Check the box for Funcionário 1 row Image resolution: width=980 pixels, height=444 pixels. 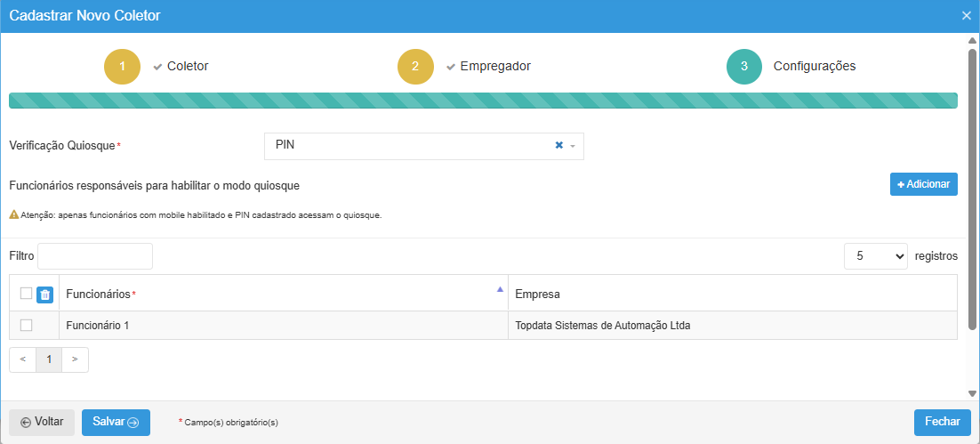click(x=26, y=326)
